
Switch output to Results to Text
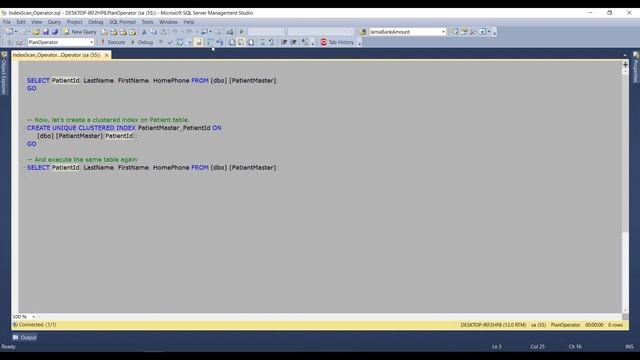pos(232,42)
